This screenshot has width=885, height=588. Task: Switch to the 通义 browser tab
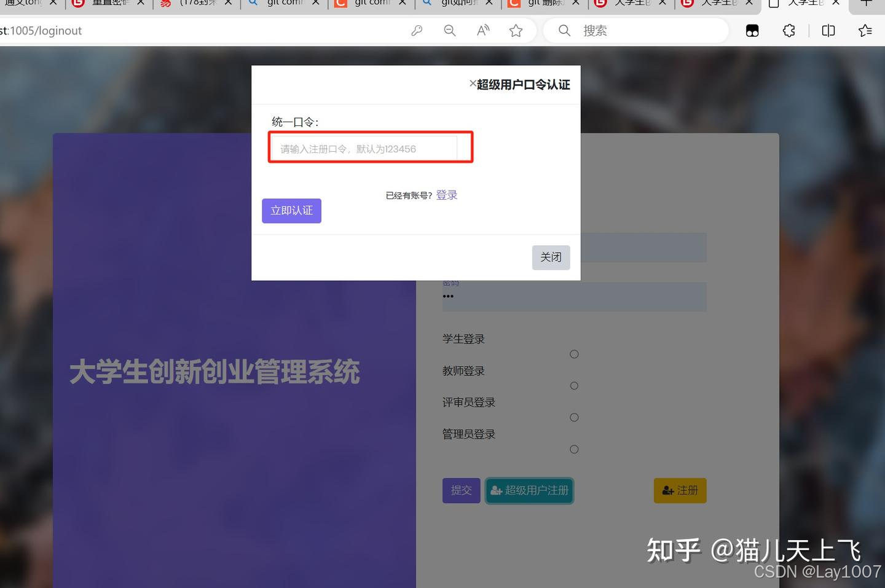click(23, 3)
